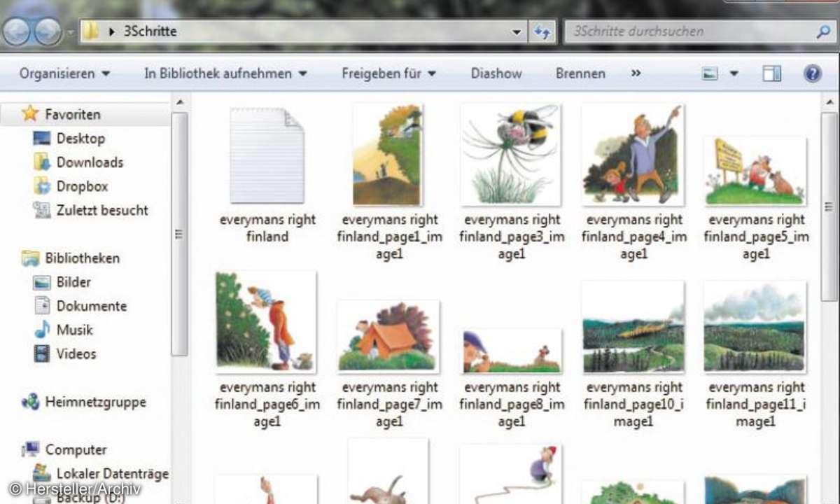The image size is (840, 504).
Task: Select the page4_image1 pointing man thumbnail
Action: coord(633,155)
